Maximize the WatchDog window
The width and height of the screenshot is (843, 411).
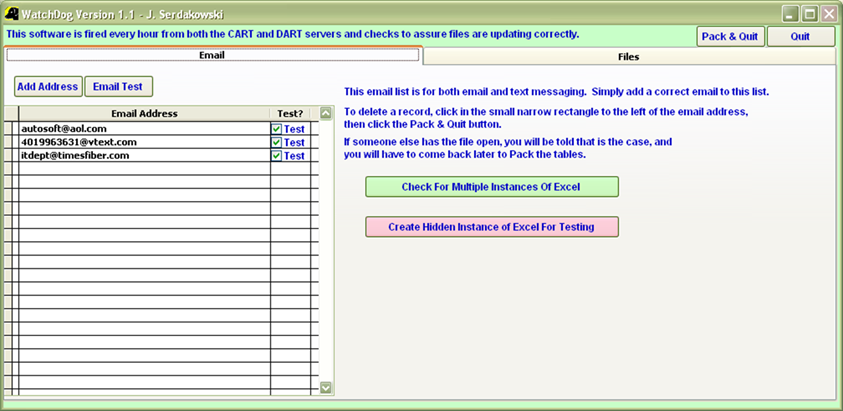[x=810, y=14]
